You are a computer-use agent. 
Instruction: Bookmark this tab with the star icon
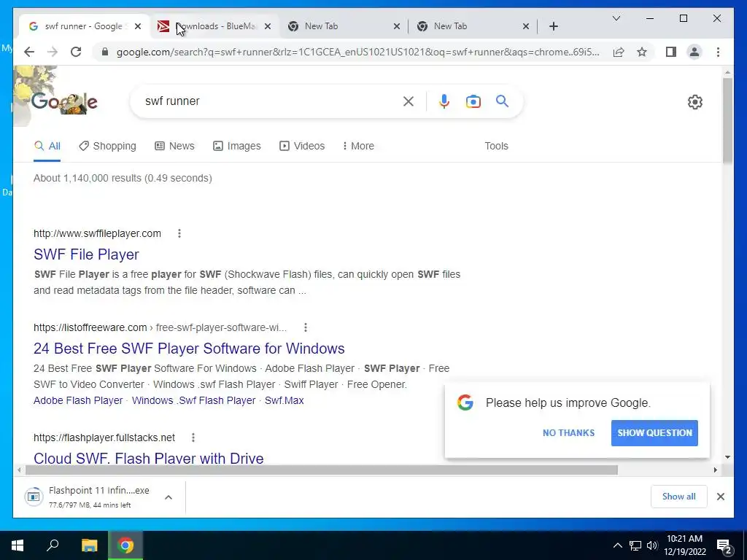coord(642,52)
